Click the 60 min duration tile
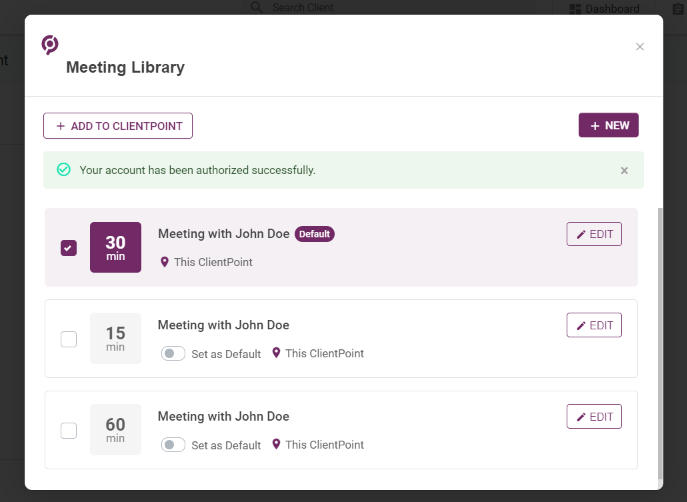 (x=116, y=430)
